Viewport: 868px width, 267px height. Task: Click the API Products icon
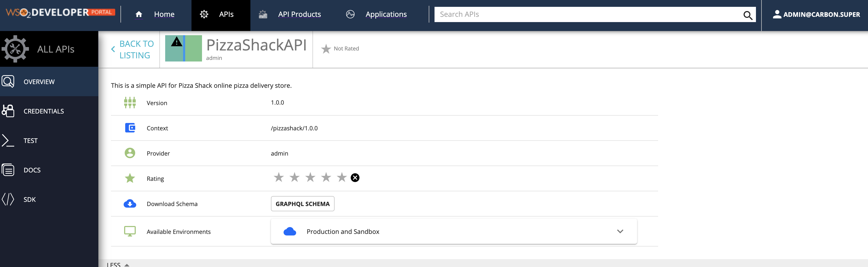tap(263, 14)
